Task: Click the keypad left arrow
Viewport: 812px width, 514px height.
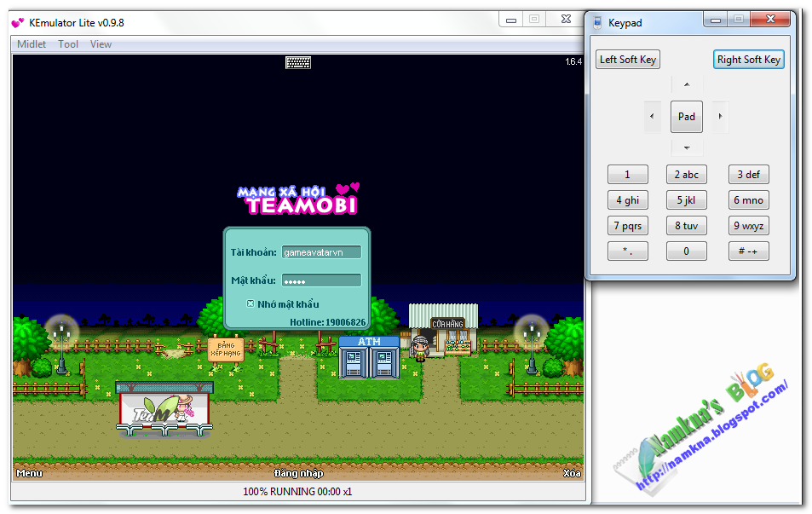Action: tap(652, 117)
